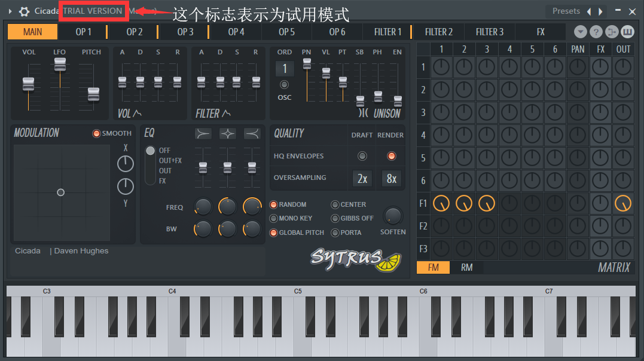The height and width of the screenshot is (361, 644).
Task: Click the SOFTEN knob
Action: click(393, 216)
